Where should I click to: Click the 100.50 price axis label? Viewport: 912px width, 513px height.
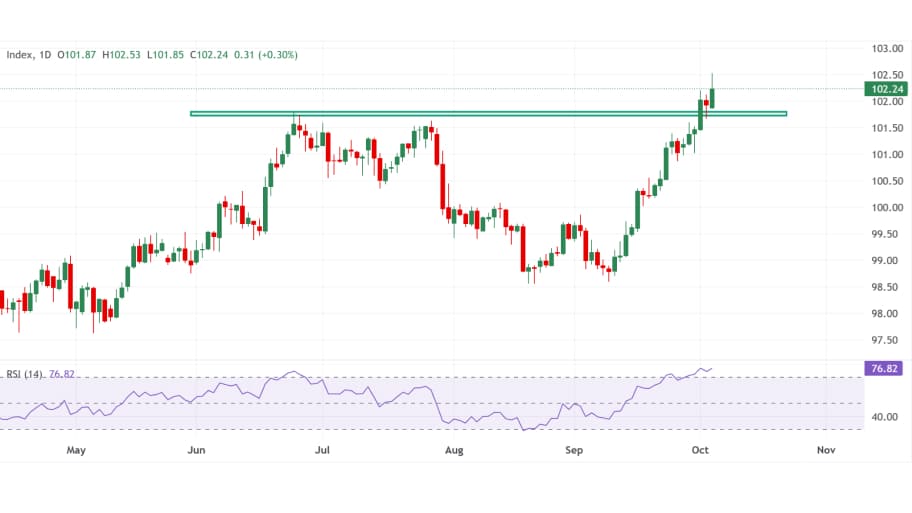[887, 181]
